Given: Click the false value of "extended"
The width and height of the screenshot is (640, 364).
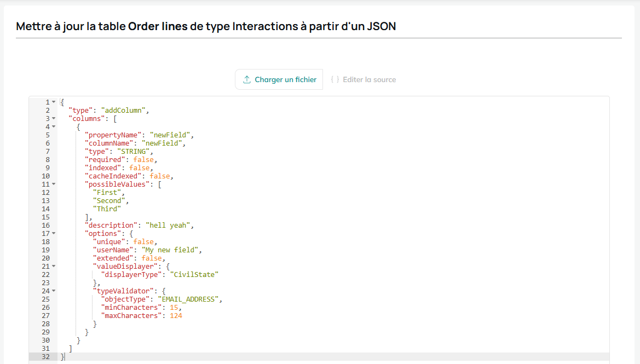Looking at the screenshot, I should tap(152, 258).
